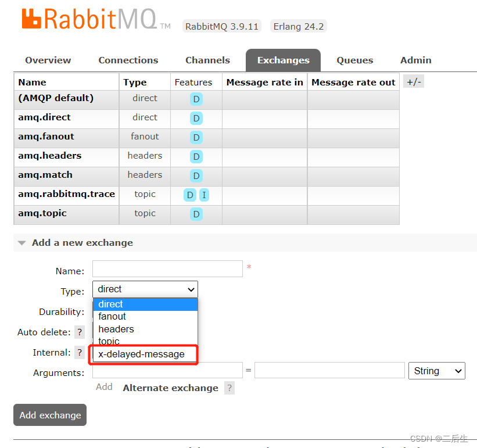Click the Alternate exchange argument link
Screen dimensions: 477x448
click(x=170, y=388)
